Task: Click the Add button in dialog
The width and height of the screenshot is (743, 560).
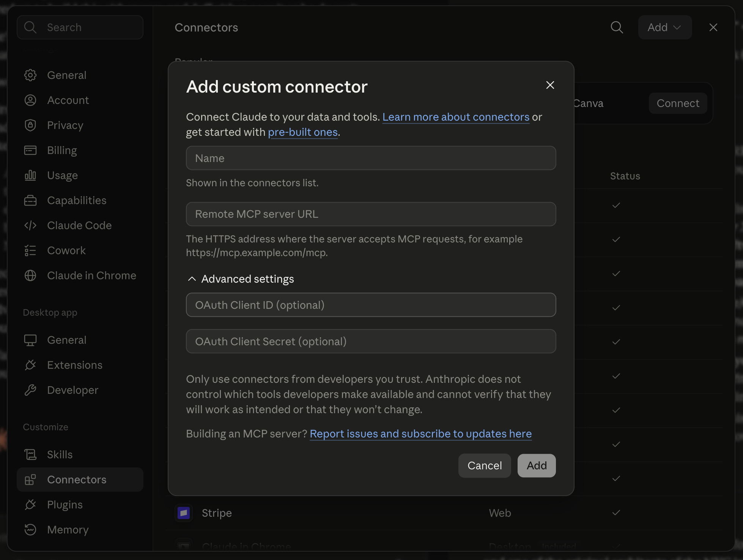Action: 537,466
